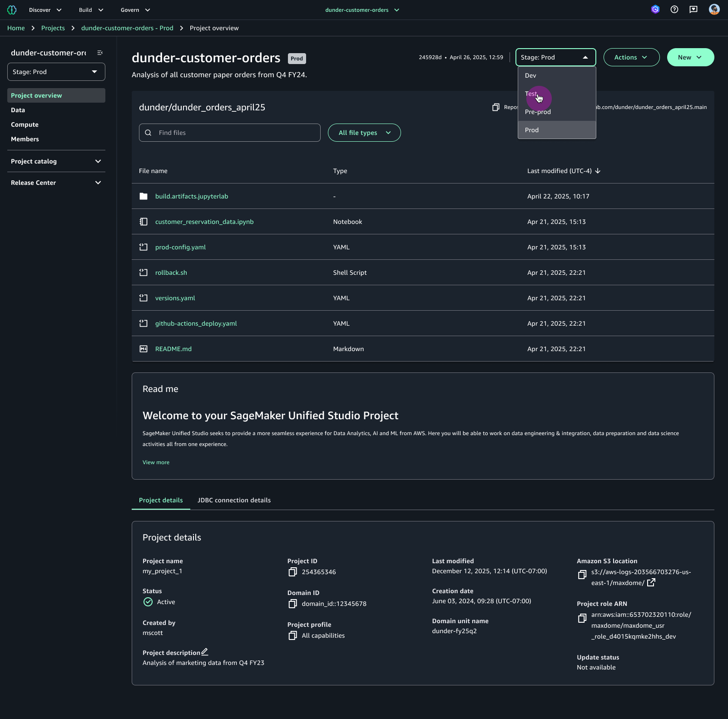
Task: Collapse the left sidebar panel
Action: [x=99, y=53]
